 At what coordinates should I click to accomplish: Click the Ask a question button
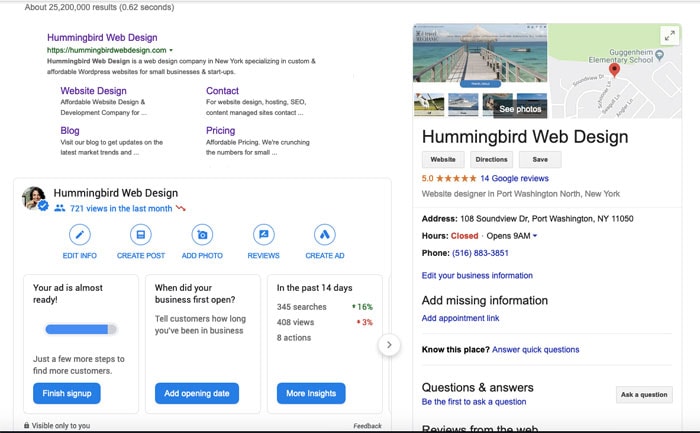coord(644,395)
